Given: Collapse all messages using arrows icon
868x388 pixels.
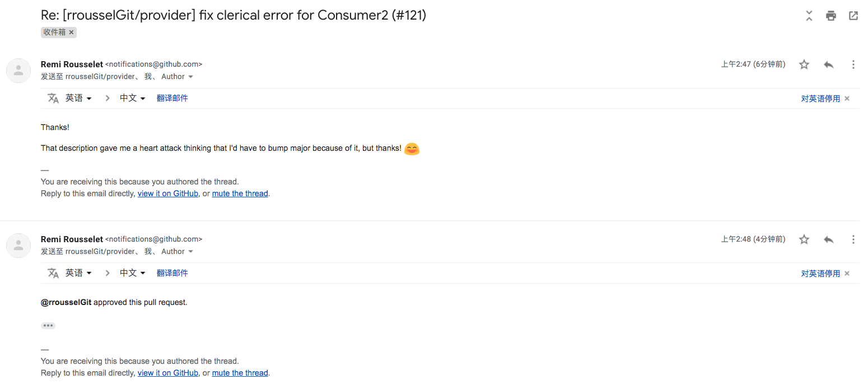Looking at the screenshot, I should click(809, 16).
